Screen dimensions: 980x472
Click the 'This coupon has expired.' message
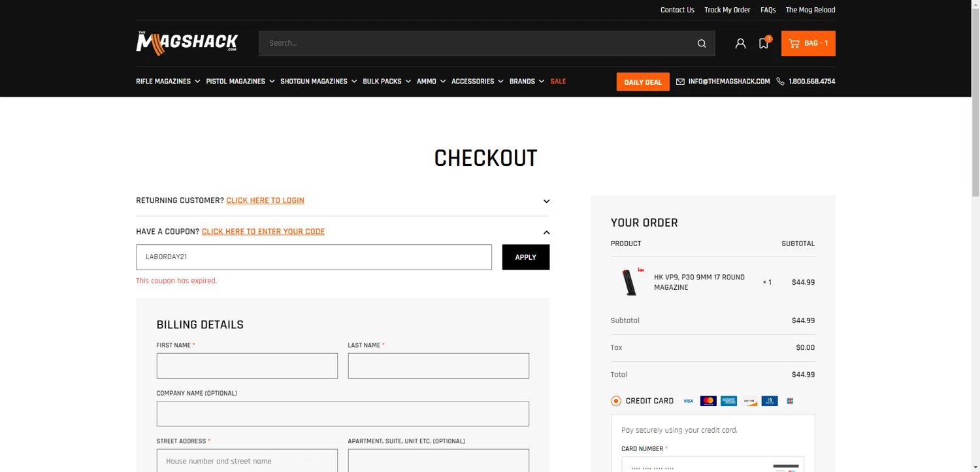tap(176, 281)
